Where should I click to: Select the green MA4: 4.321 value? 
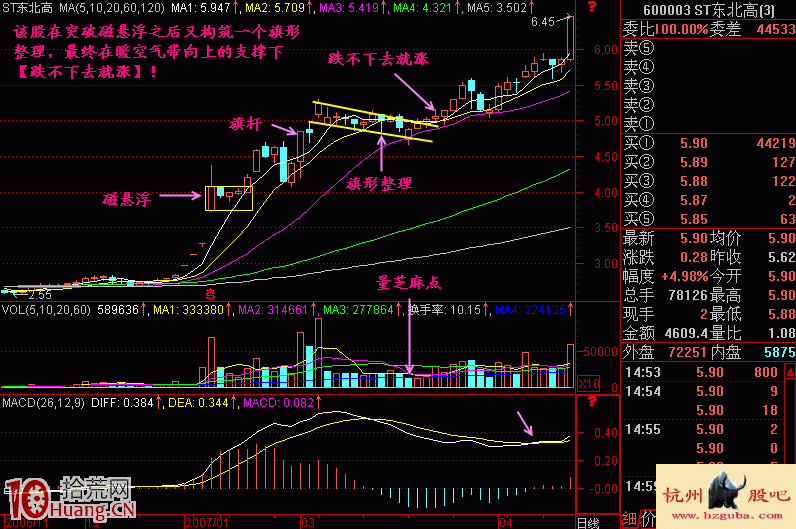(422, 8)
